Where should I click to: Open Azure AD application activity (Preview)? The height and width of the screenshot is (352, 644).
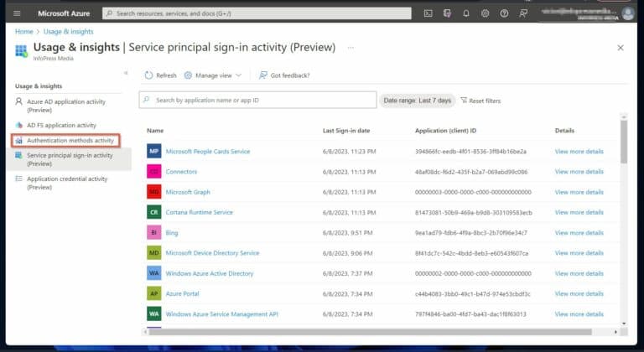tap(66, 106)
